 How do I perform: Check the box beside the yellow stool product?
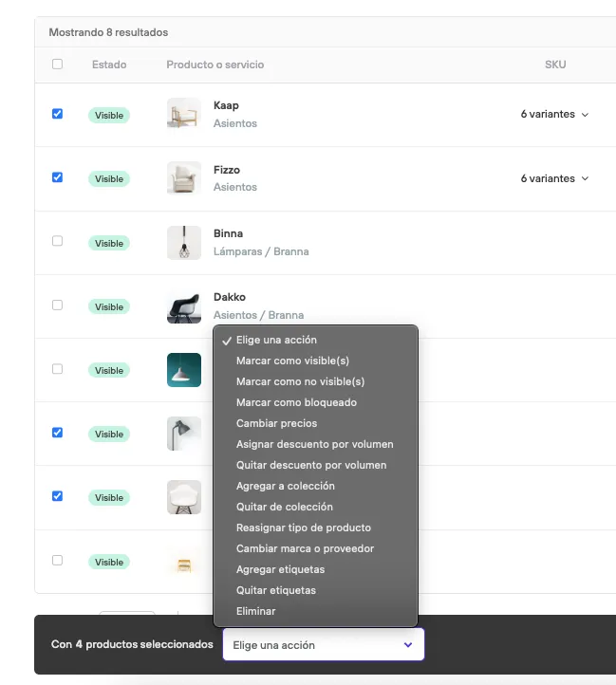(57, 560)
